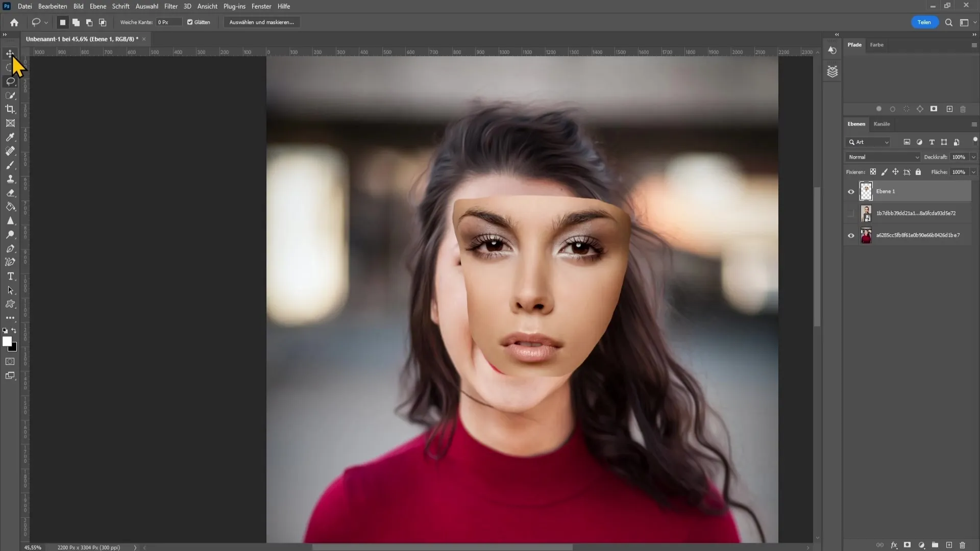Open the Ebene menu

(97, 6)
